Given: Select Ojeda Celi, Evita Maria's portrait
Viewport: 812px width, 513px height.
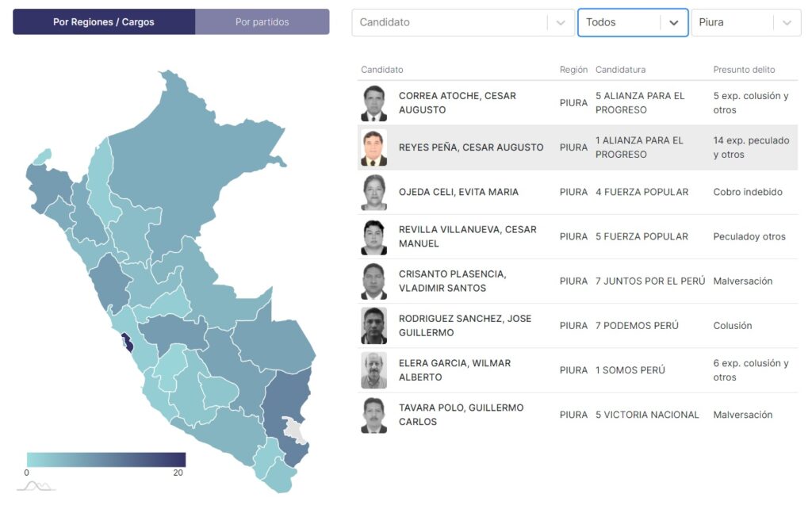Looking at the screenshot, I should (373, 192).
